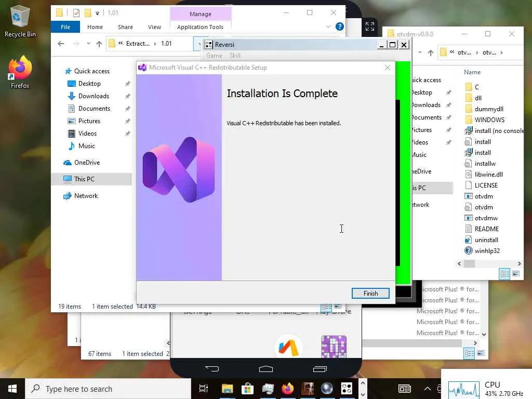The width and height of the screenshot is (532, 399).
Task: Close the Visual C++ Redistributable Setup dialog
Action: coord(388,68)
